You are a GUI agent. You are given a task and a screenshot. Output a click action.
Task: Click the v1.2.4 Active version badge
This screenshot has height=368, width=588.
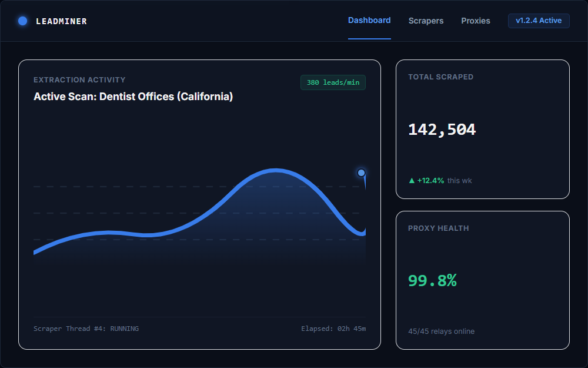point(539,21)
